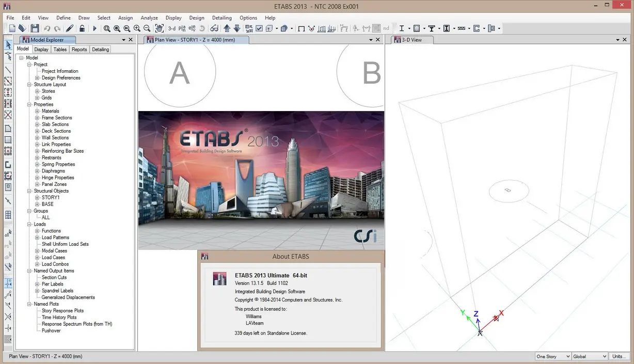
Task: Expand the STORY1 structural objects node
Action: pyautogui.click(x=37, y=197)
